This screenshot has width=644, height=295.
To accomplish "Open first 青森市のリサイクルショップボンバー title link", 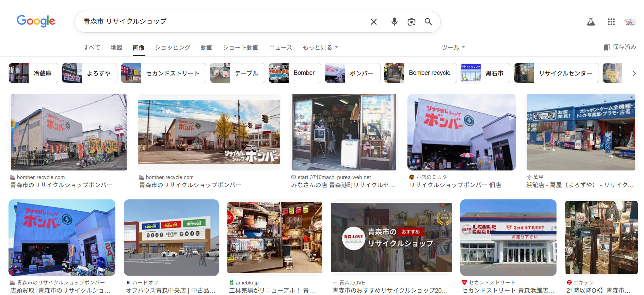I will 61,185.
